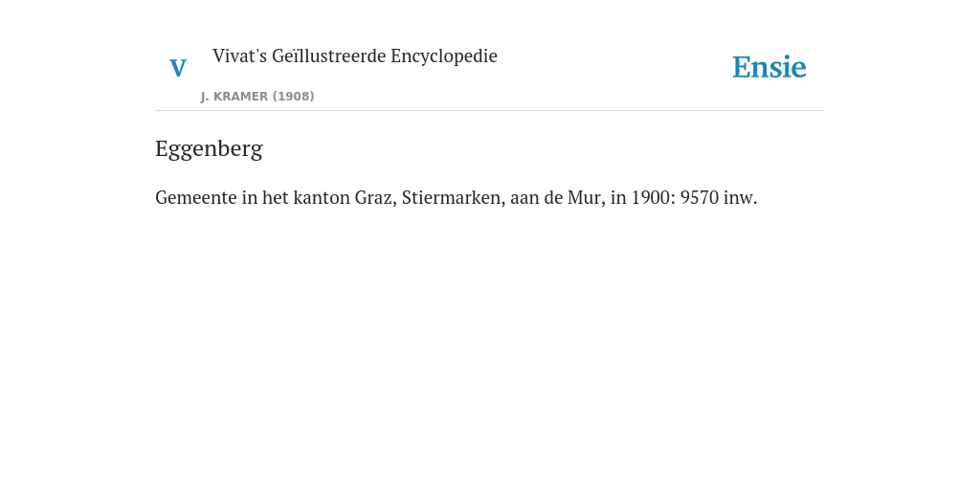Click the Eggenberg article heading
The image size is (980, 490).
click(x=209, y=148)
